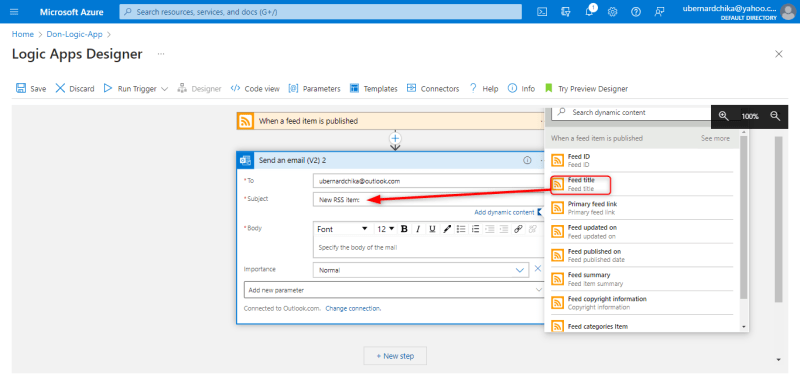Open Add new parameter dropdown
This screenshot has height=385, width=800.
393,290
